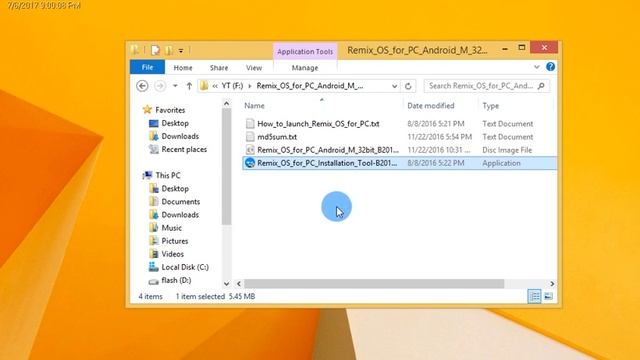
Task: Select Remix_OS_for_PC_Installation_Tool application
Action: [x=327, y=163]
